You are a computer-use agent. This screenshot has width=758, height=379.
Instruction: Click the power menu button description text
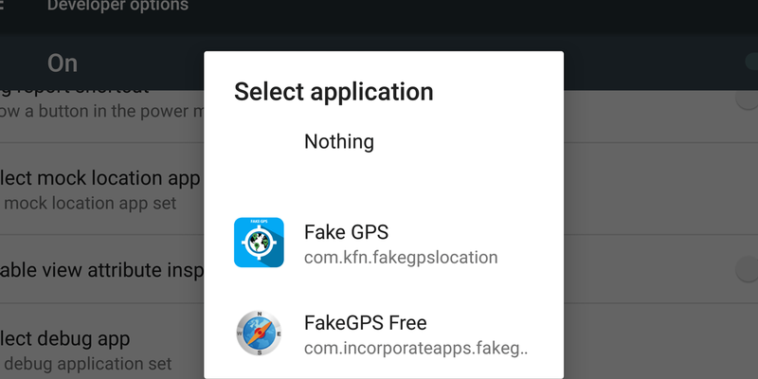[102, 112]
